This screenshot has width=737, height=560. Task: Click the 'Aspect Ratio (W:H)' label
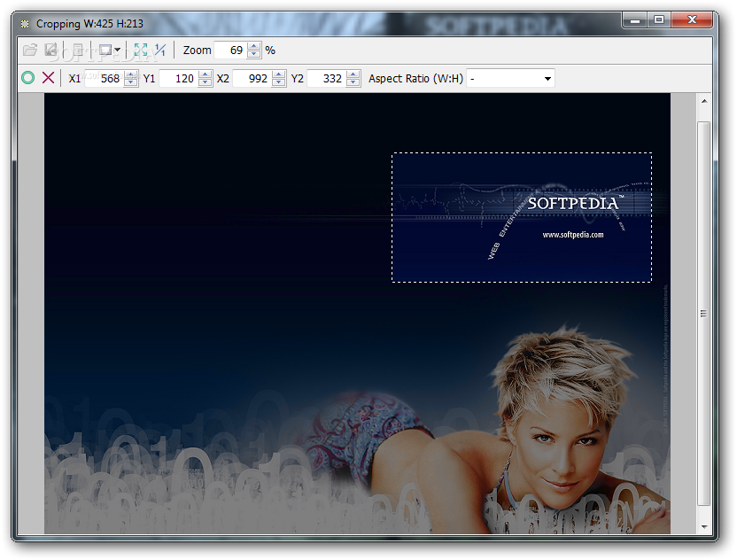(416, 79)
